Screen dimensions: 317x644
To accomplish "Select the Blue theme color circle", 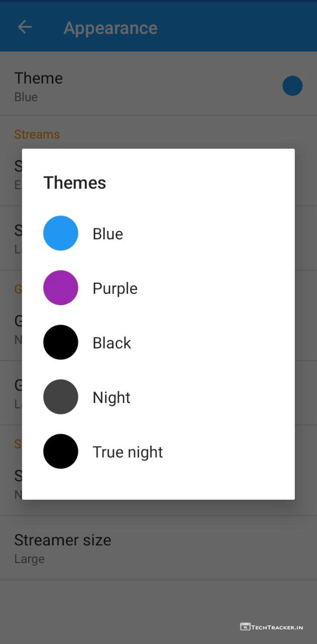I will tap(61, 233).
